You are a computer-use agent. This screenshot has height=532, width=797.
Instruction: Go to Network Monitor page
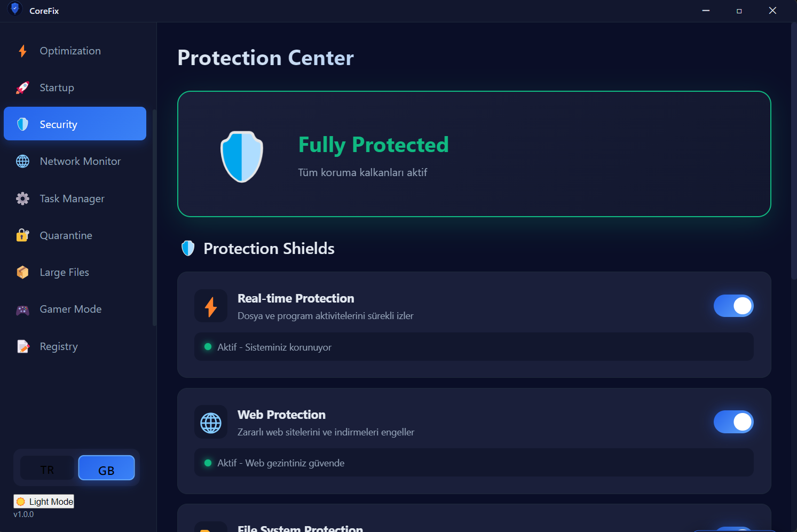point(80,161)
